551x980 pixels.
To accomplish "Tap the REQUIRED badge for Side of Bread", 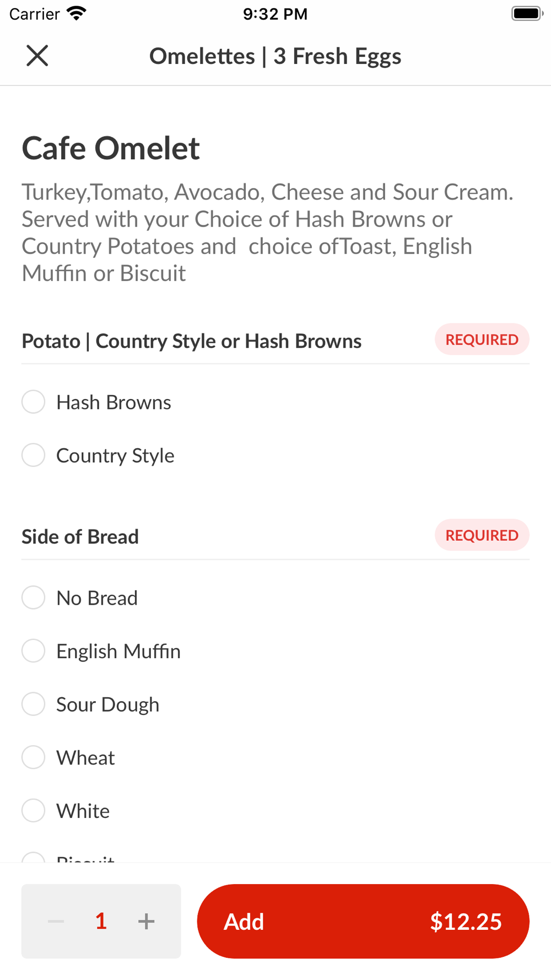I will tap(482, 535).
